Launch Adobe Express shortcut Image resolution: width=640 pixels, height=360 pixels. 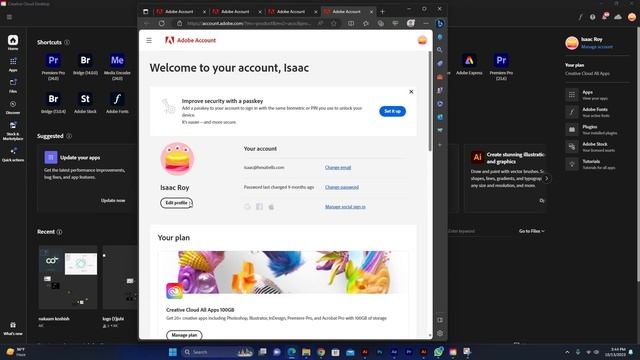(x=469, y=64)
